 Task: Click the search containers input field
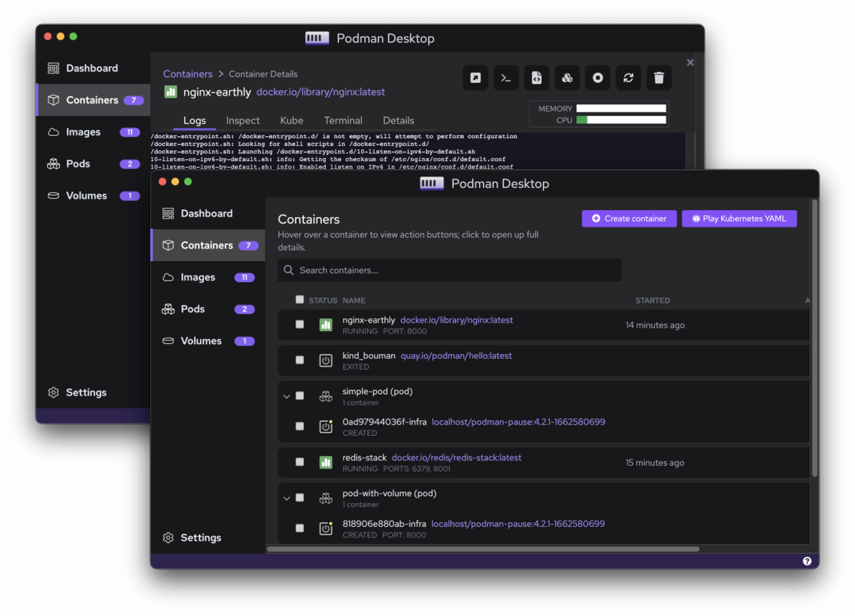pyautogui.click(x=449, y=270)
